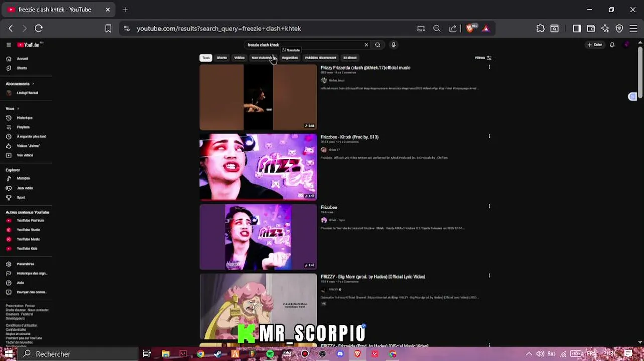The image size is (644, 361).
Task: Open options for Frizzbee - Khtek video
Action: [x=489, y=136]
